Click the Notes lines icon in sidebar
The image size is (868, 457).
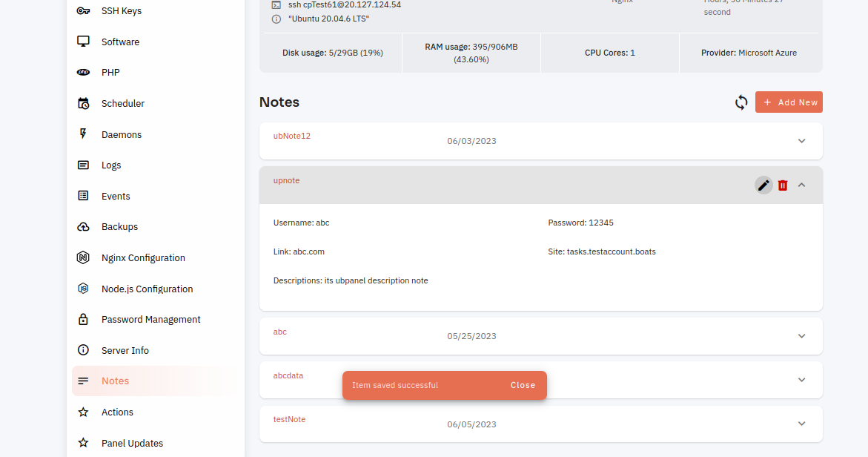click(83, 381)
